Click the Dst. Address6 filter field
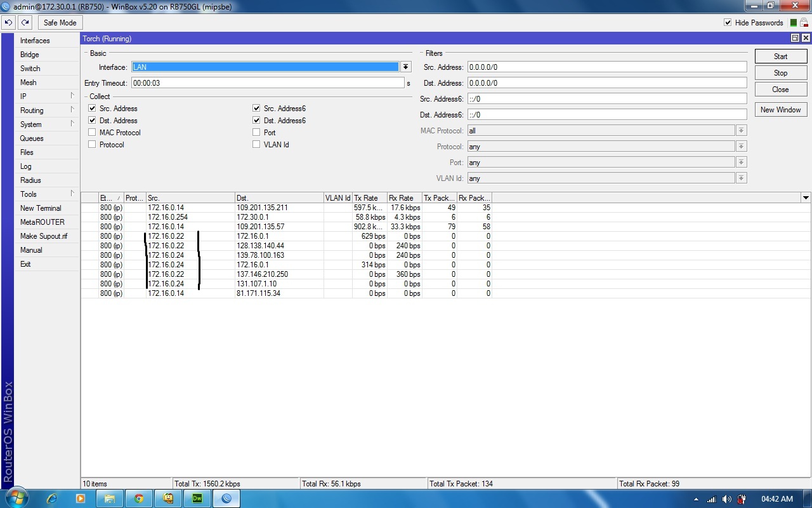This screenshot has width=812, height=508. 607,115
